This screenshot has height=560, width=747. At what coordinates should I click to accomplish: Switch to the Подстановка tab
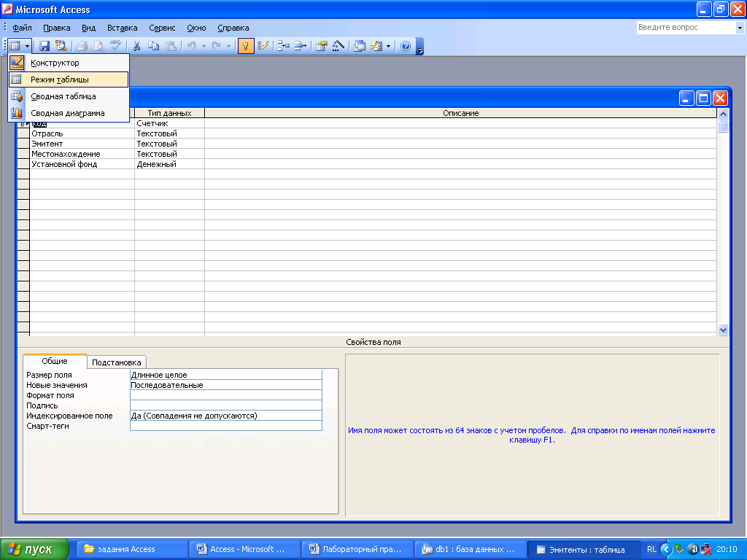pyautogui.click(x=116, y=362)
